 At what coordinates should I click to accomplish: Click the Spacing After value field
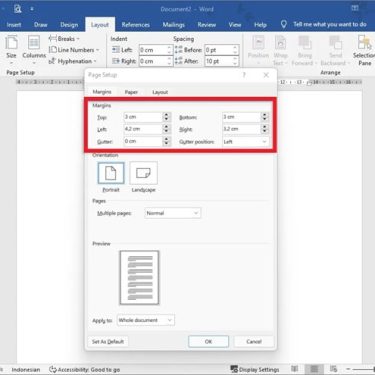218,61
